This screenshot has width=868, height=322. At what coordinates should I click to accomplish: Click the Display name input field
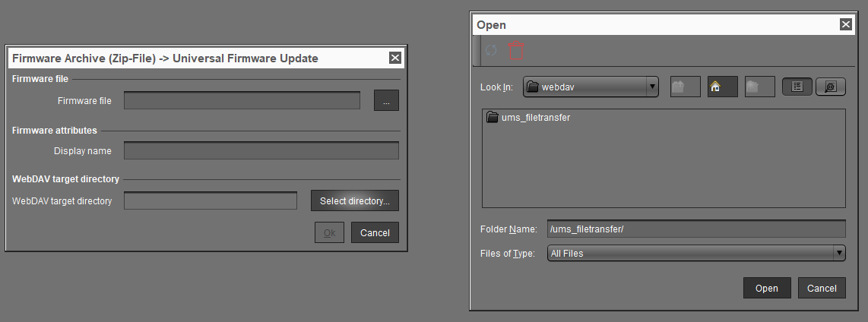point(261,150)
